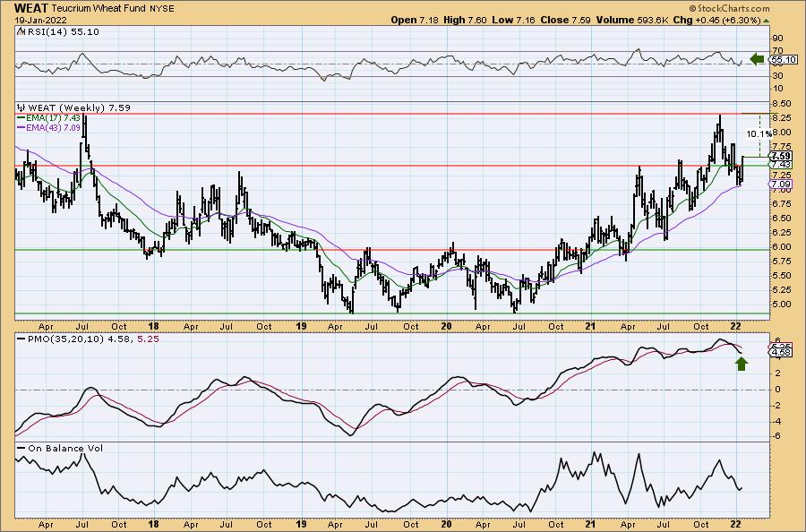Click the 5.00 price axis label
Screen dimensions: 806x532
(781, 304)
